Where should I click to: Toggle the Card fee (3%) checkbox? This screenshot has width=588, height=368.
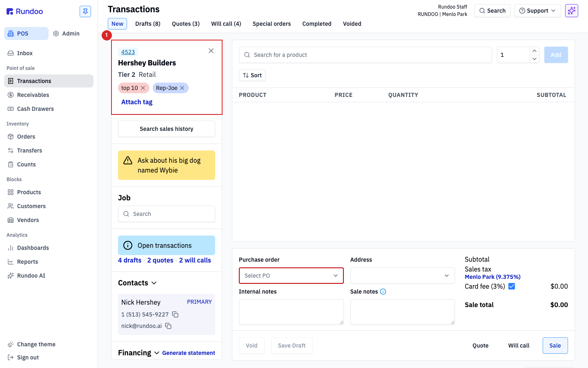512,286
